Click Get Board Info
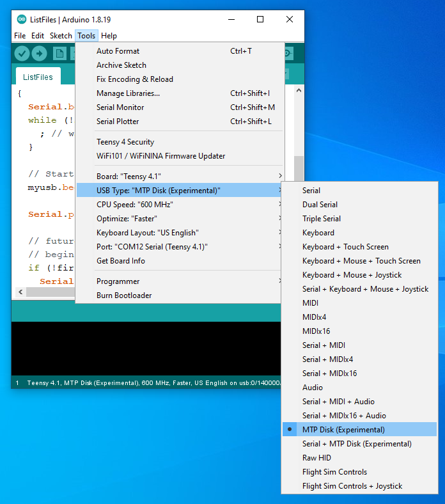The image size is (445, 504). pos(180,261)
